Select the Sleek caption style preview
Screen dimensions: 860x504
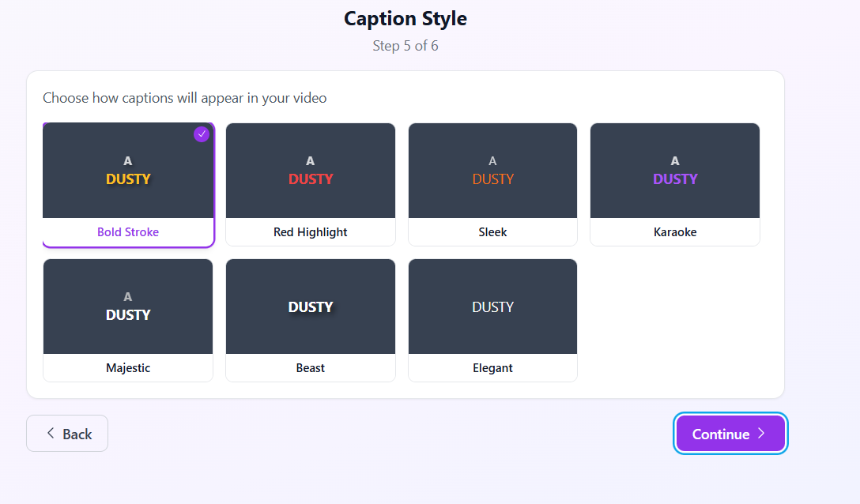[492, 171]
